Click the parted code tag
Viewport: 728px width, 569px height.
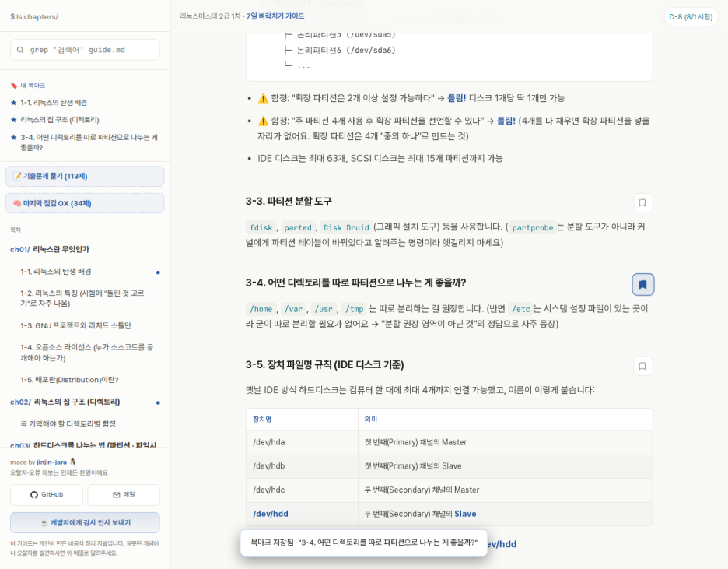[x=298, y=227]
